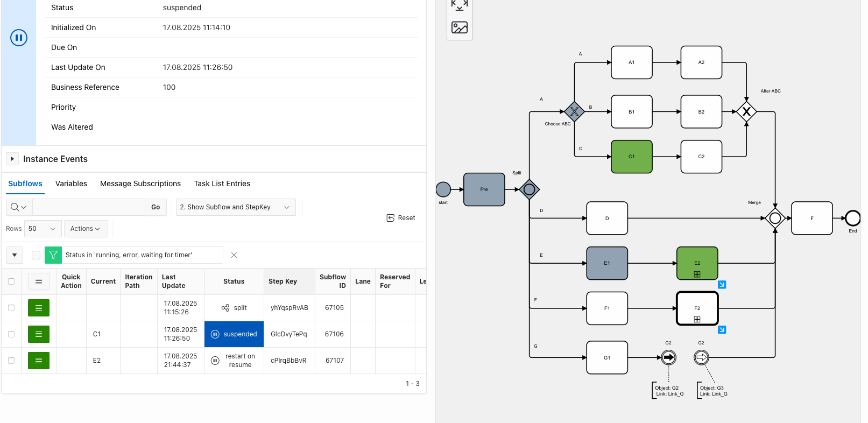Screen dimensions: 868x423
Task: Select the Split gateway in the diagram
Action: (x=530, y=189)
